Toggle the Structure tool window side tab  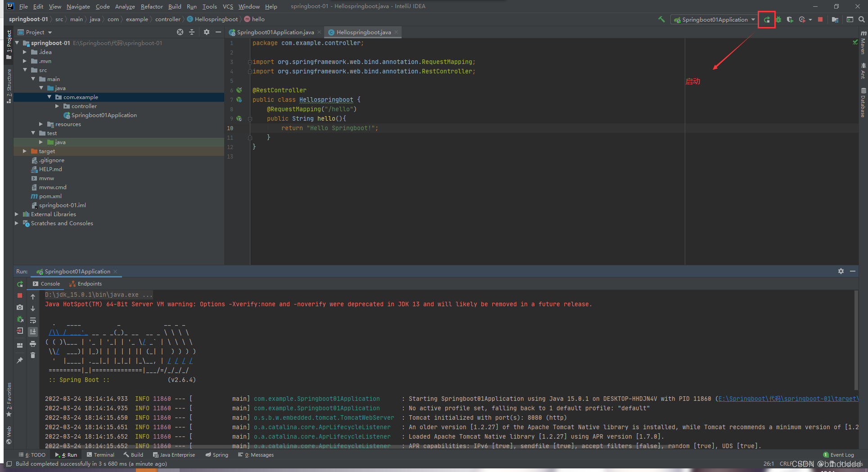(9, 86)
